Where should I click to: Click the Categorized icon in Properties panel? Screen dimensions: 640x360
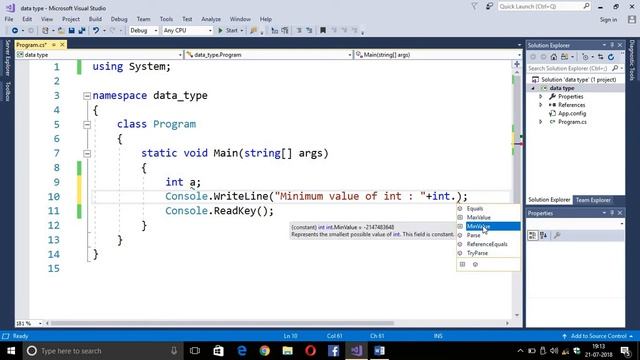coord(532,236)
